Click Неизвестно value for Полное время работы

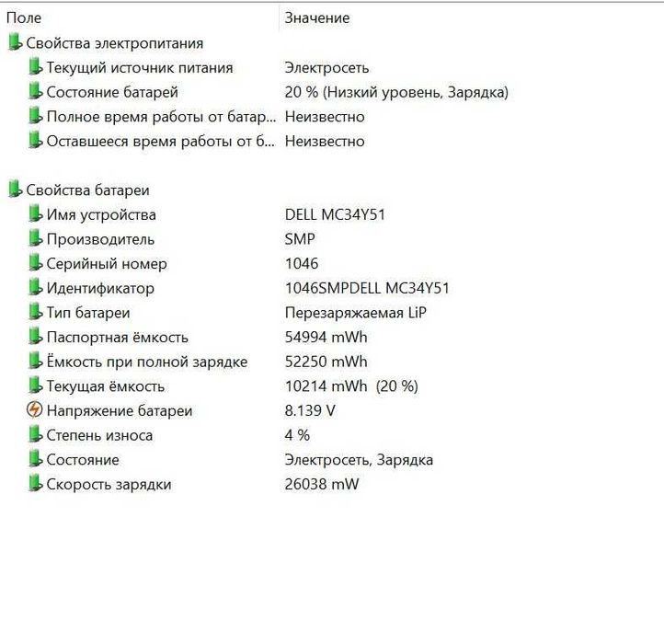(x=325, y=117)
